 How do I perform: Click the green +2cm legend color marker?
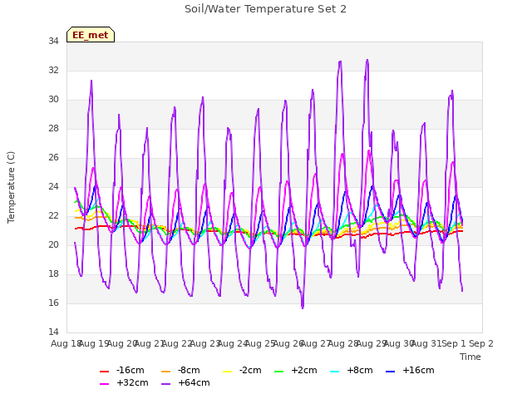pos(279,372)
